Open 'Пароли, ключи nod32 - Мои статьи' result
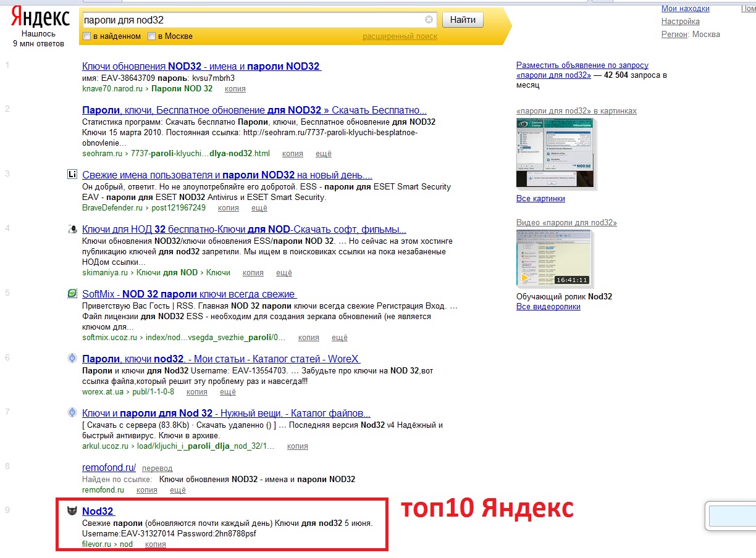Image resolution: width=756 pixels, height=558 pixels. (221, 359)
